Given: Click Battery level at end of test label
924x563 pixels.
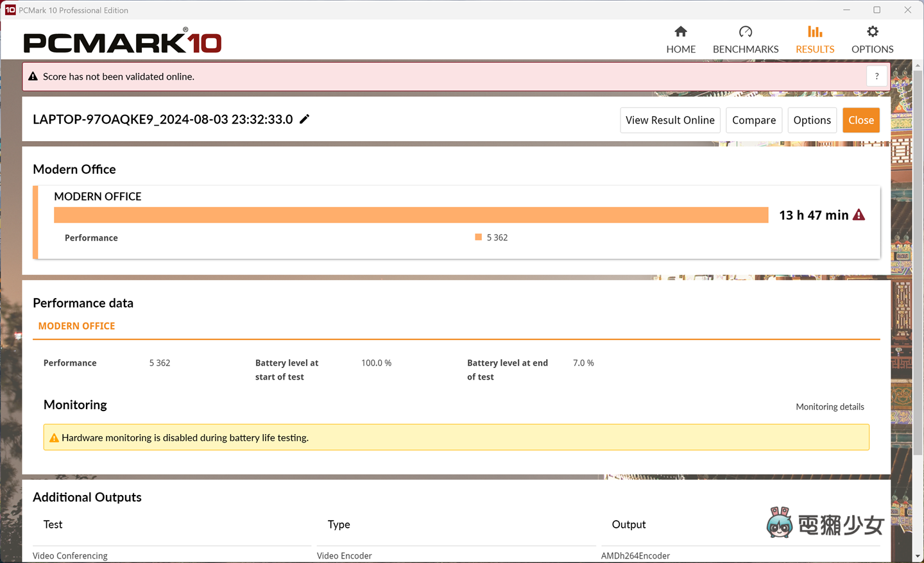Looking at the screenshot, I should point(508,370).
